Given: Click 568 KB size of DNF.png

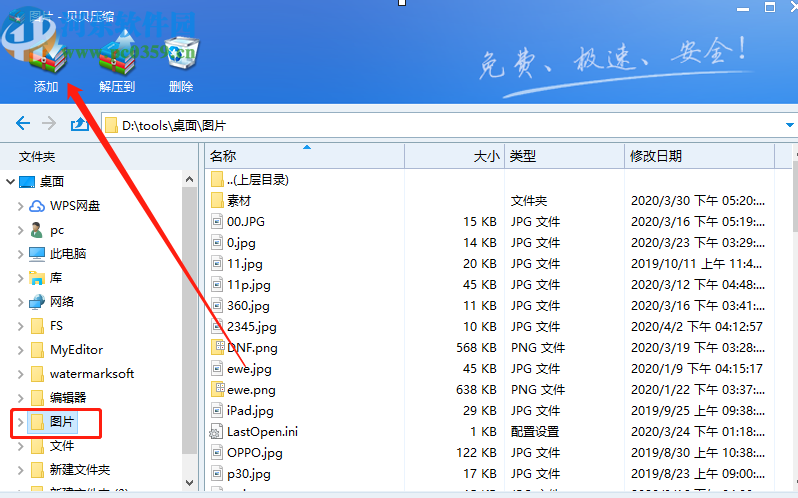Looking at the screenshot, I should (x=476, y=348).
